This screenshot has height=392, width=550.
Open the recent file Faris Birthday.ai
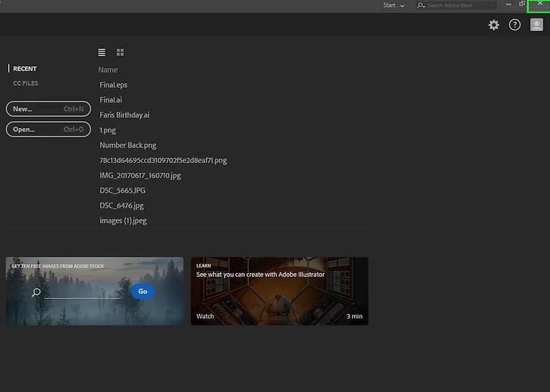[124, 115]
